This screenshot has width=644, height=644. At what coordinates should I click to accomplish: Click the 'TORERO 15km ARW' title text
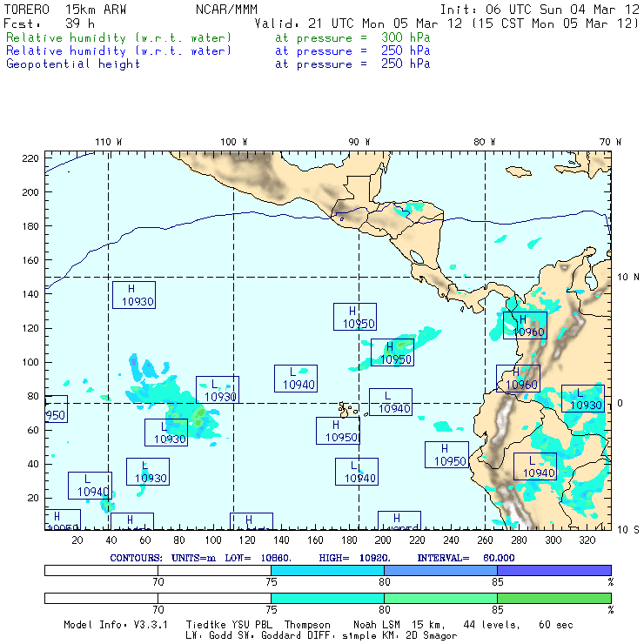[65, 10]
